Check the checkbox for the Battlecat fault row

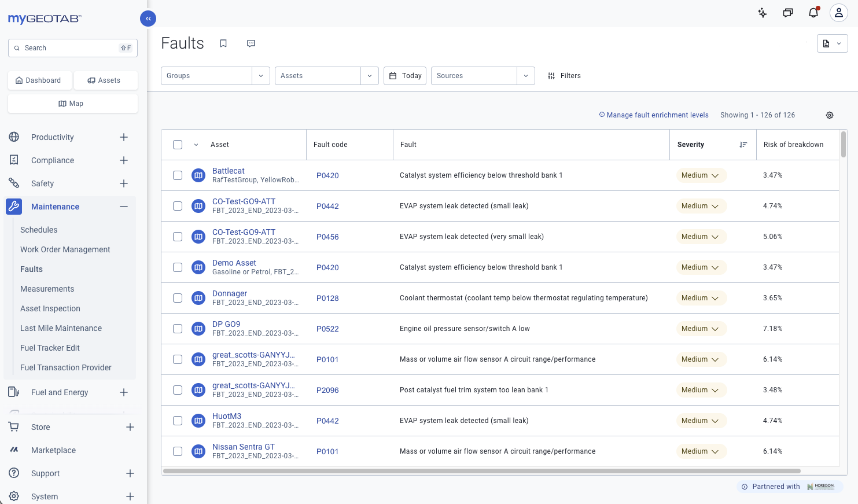178,175
